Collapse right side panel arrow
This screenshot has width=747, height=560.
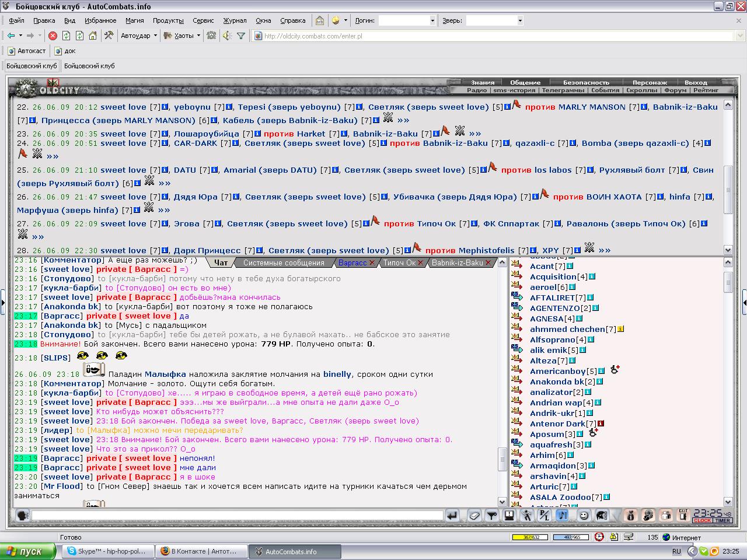click(x=745, y=302)
